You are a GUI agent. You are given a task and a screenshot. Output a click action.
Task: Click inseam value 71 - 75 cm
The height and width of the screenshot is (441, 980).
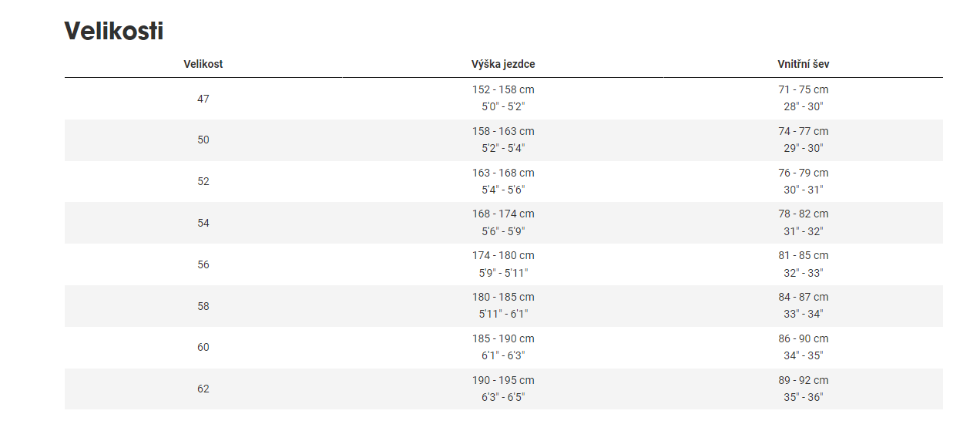[804, 90]
